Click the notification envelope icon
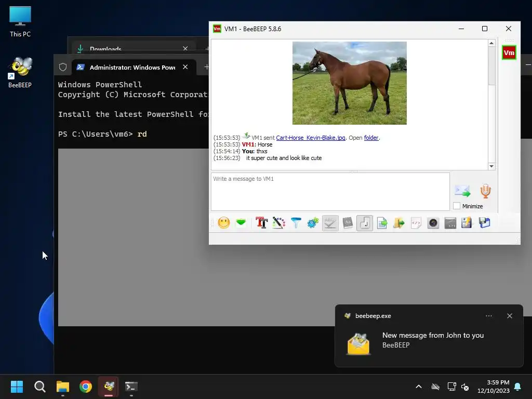 [358, 344]
